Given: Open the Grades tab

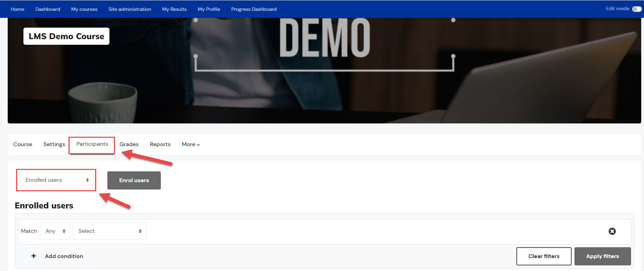Looking at the screenshot, I should (x=129, y=144).
